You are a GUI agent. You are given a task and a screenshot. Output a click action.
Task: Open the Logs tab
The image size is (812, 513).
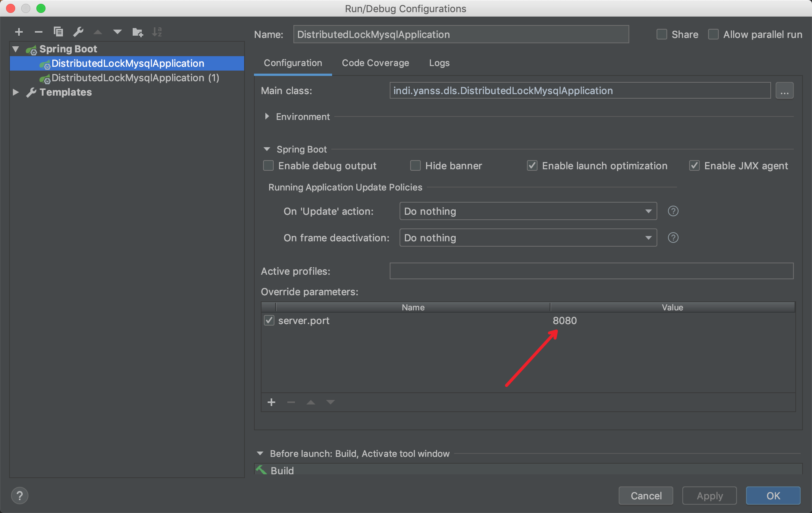[439, 63]
